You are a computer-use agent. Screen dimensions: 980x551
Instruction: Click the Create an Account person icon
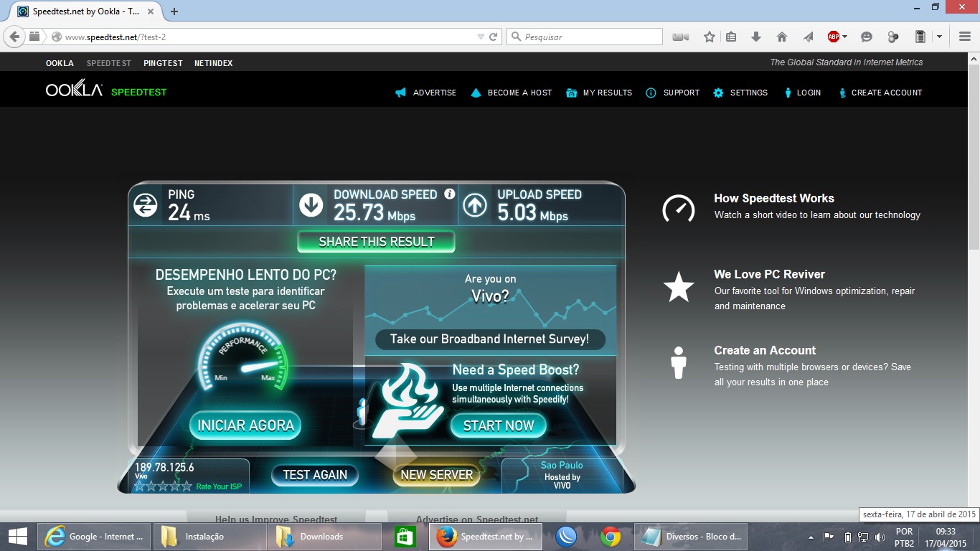pyautogui.click(x=678, y=363)
